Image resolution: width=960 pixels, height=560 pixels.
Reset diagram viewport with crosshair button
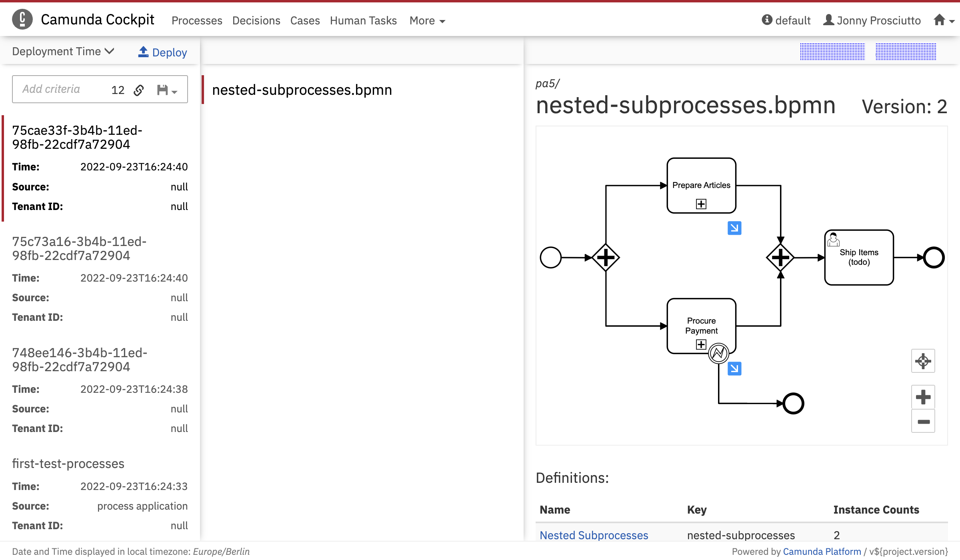coord(923,361)
